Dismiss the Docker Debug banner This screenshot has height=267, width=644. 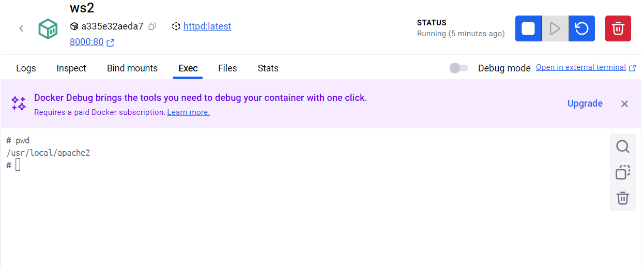(x=624, y=104)
